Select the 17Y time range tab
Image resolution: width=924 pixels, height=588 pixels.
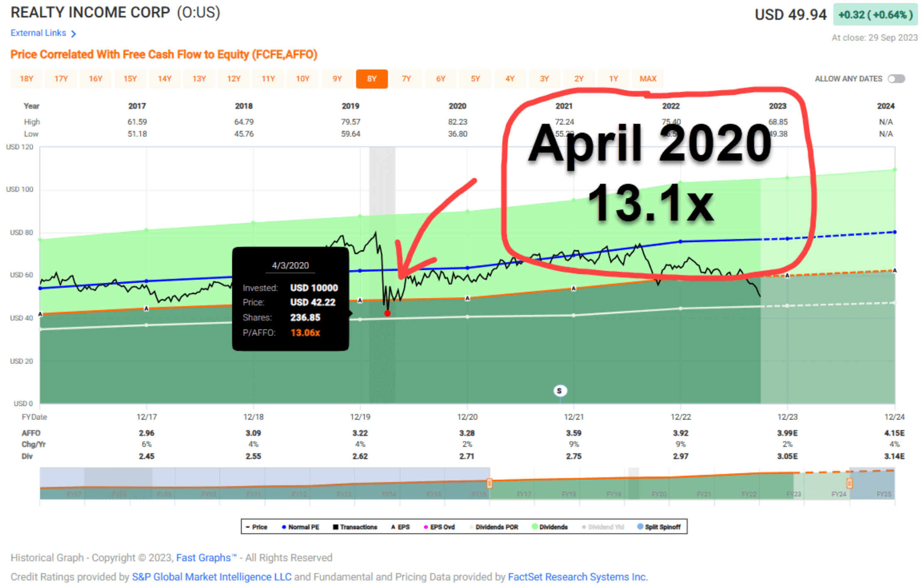pyautogui.click(x=61, y=79)
